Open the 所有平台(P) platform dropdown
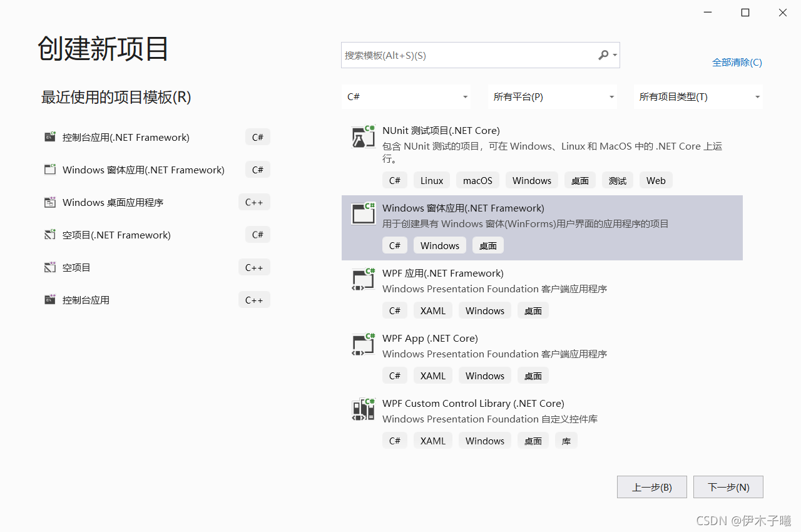The height and width of the screenshot is (532, 801). 553,97
